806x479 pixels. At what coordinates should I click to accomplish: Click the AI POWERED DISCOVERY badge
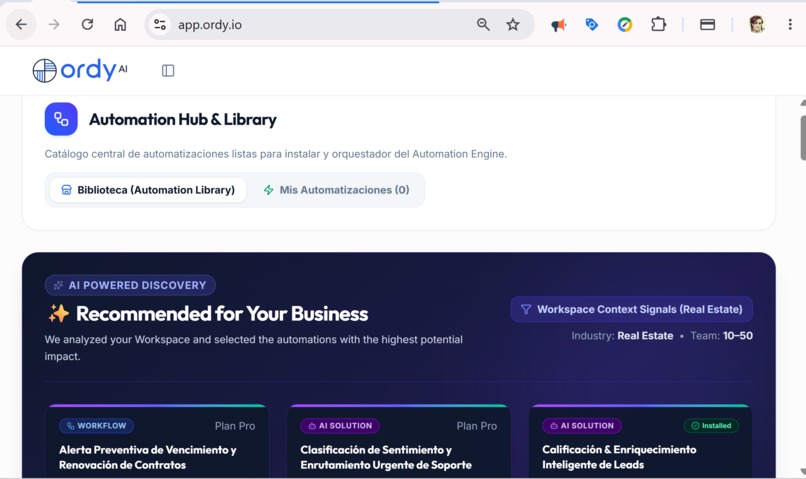pos(130,285)
